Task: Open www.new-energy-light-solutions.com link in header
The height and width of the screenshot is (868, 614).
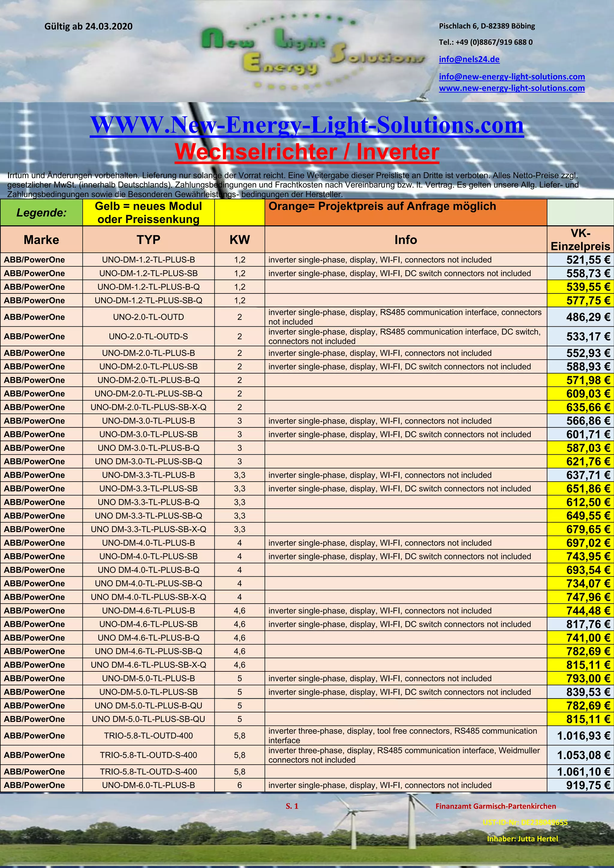Action: [x=511, y=88]
